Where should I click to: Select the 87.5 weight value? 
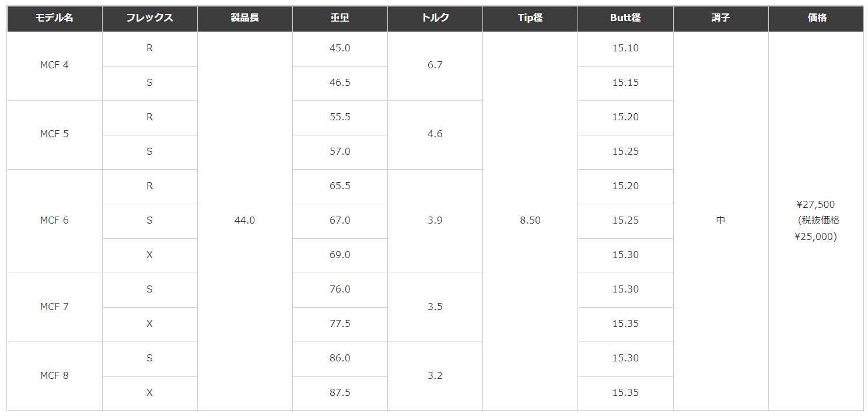click(x=339, y=393)
